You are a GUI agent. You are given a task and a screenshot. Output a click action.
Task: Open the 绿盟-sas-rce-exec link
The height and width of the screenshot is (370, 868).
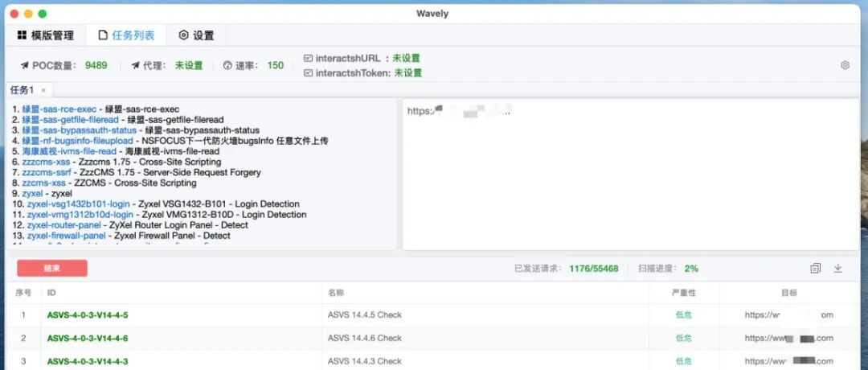pyautogui.click(x=59, y=109)
